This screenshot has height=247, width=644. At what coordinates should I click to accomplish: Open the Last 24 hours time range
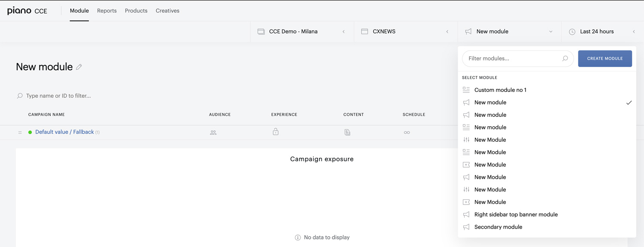tap(603, 31)
